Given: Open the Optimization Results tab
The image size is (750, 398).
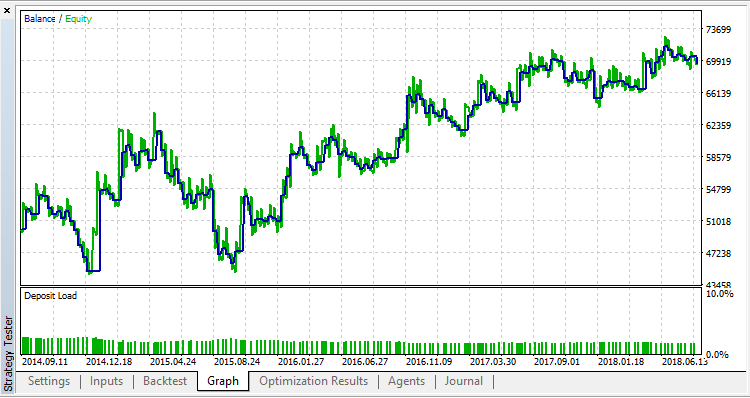Looking at the screenshot, I should (314, 381).
